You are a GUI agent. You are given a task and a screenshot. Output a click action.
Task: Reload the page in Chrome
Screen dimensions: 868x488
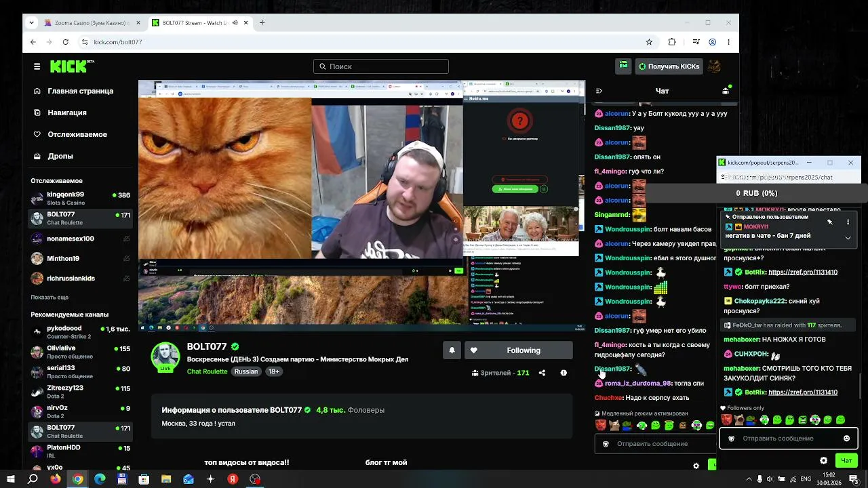[x=65, y=42]
